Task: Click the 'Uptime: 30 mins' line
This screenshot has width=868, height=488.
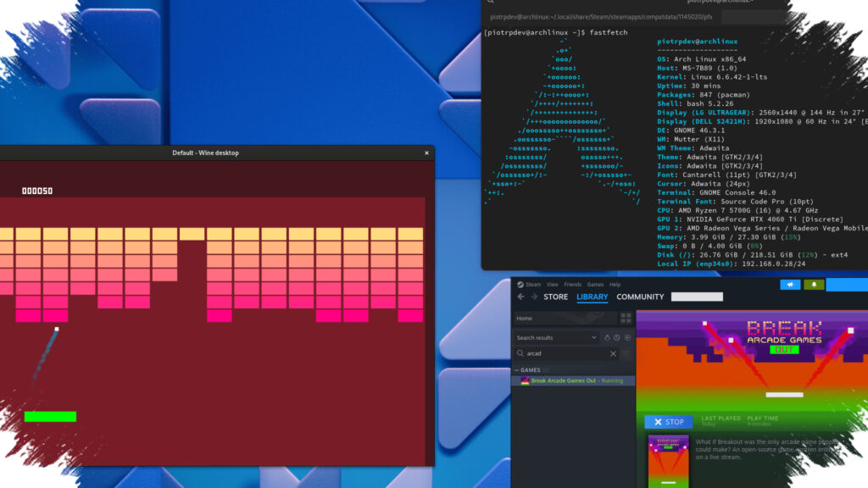Action: click(688, 86)
